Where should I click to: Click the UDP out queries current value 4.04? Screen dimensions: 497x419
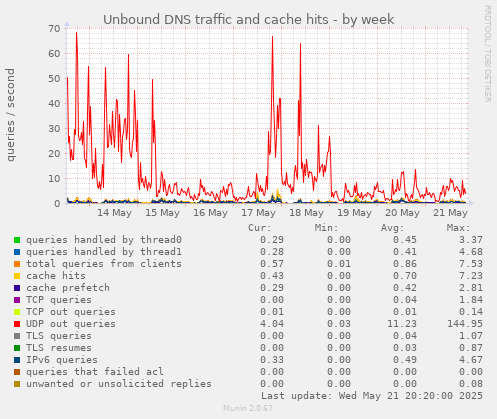pyautogui.click(x=272, y=324)
